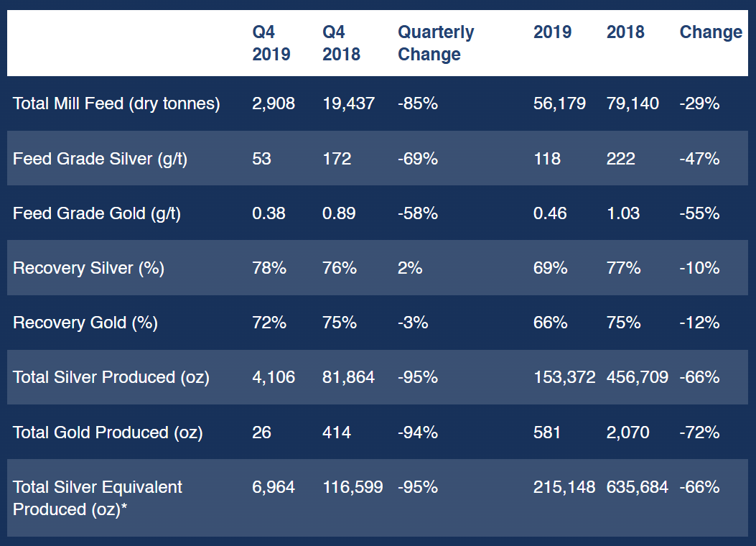
Task: Select the 2018 annual column header
Action: point(624,32)
